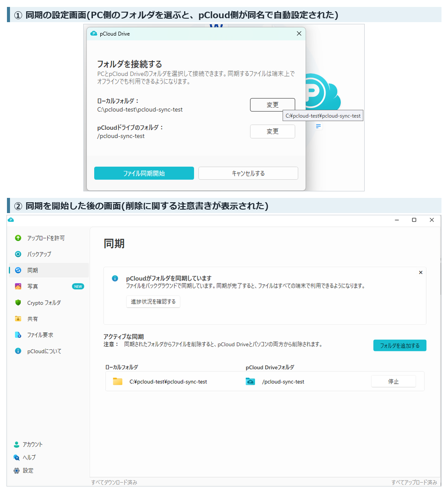448x493 pixels.
Task: Click the backup circular icon
Action: (18, 254)
